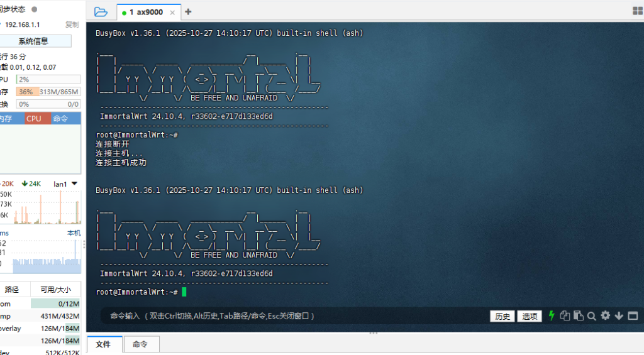Add a new session tab with plus icon
Image resolution: width=644 pixels, height=355 pixels.
[188, 12]
